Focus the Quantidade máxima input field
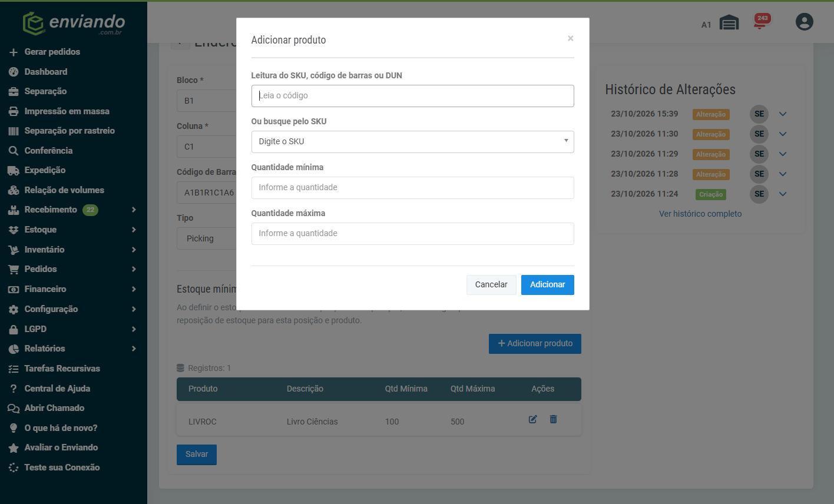This screenshot has height=504, width=834. [412, 234]
